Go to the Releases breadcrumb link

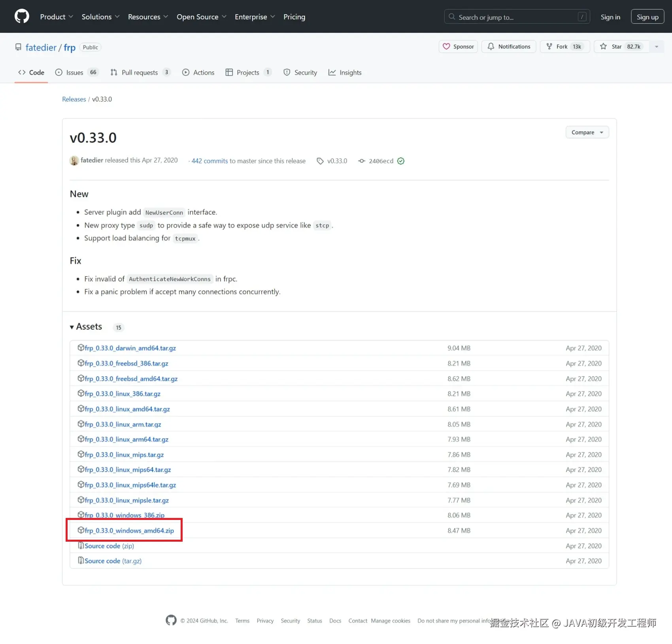[x=74, y=99]
